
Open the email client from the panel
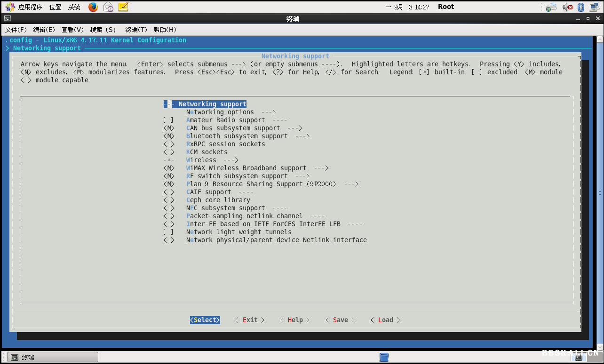point(108,7)
